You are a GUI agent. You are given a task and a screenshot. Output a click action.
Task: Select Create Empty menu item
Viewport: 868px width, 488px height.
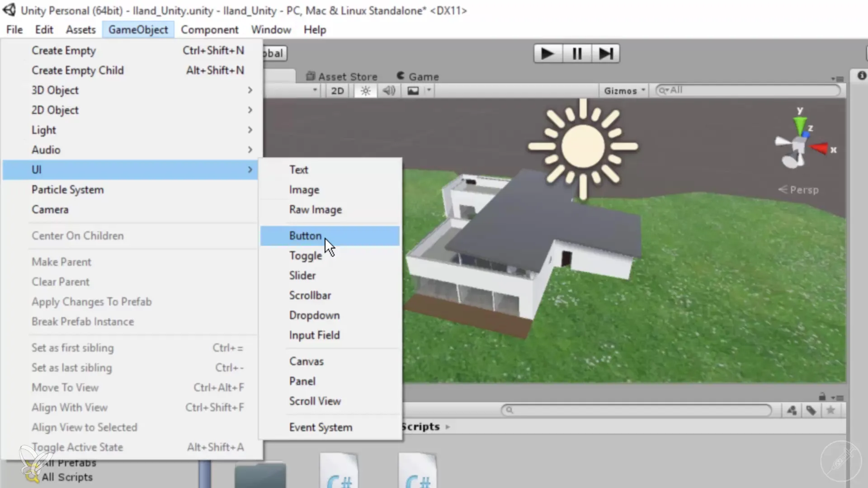pyautogui.click(x=131, y=51)
